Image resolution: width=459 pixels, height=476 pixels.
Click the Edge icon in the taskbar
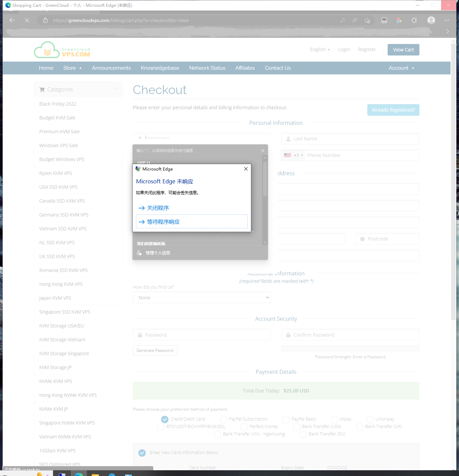pyautogui.click(x=78, y=474)
